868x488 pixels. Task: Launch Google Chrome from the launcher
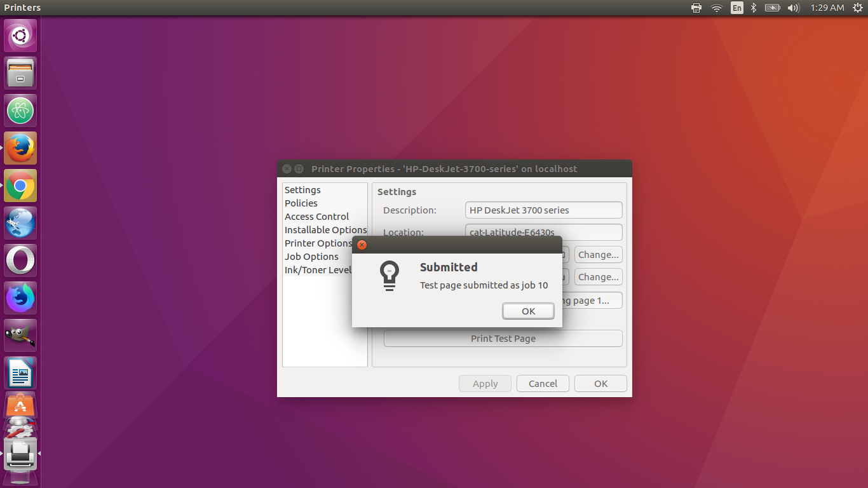pyautogui.click(x=20, y=186)
